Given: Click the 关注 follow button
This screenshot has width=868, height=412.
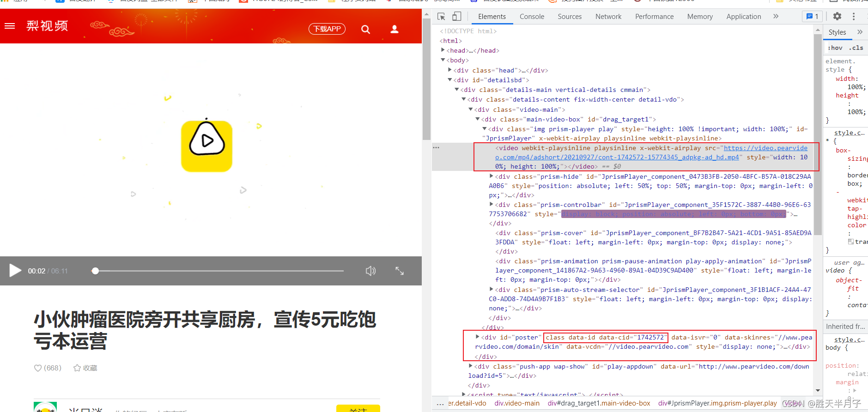Looking at the screenshot, I should point(358,409).
